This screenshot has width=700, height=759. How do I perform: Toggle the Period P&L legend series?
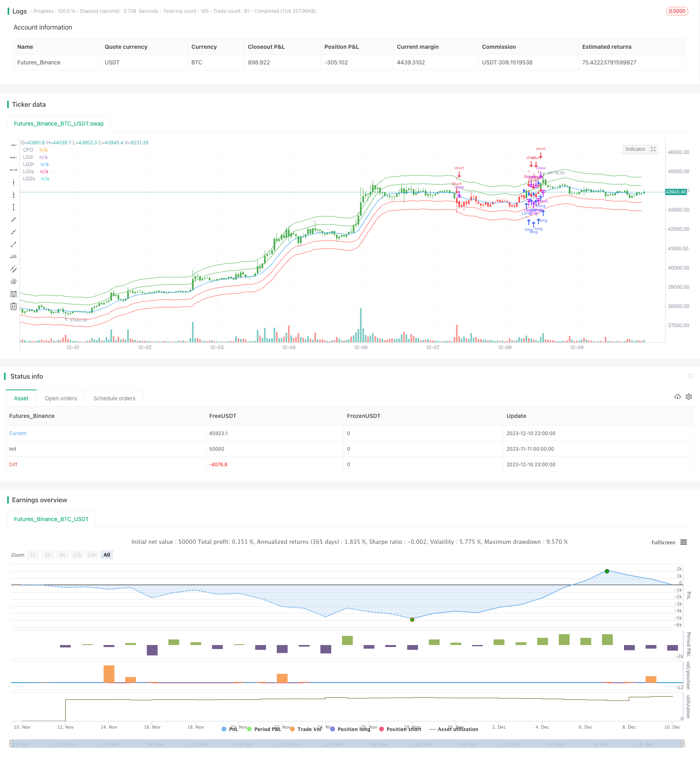click(264, 729)
